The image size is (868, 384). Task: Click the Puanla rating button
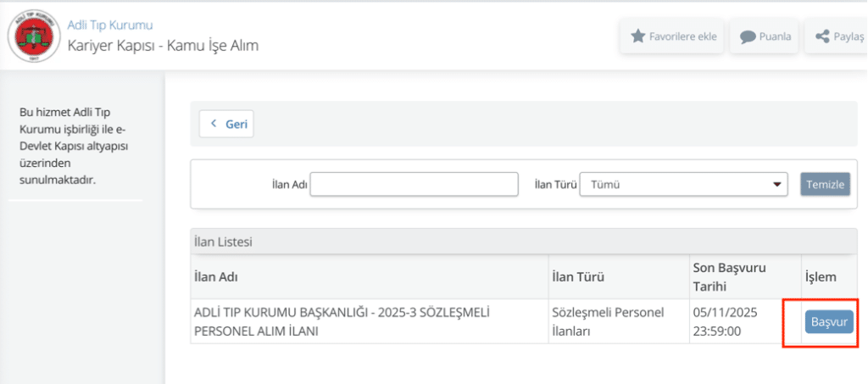(x=765, y=36)
